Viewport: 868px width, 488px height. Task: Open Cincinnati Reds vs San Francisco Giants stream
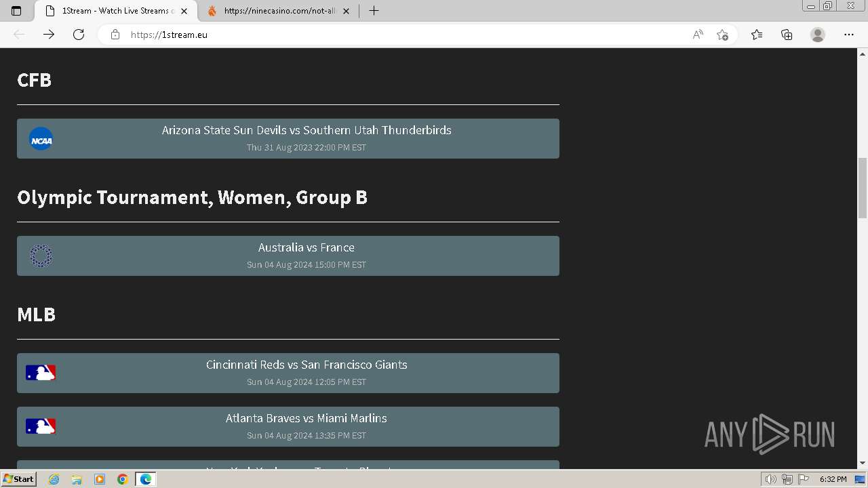point(288,373)
